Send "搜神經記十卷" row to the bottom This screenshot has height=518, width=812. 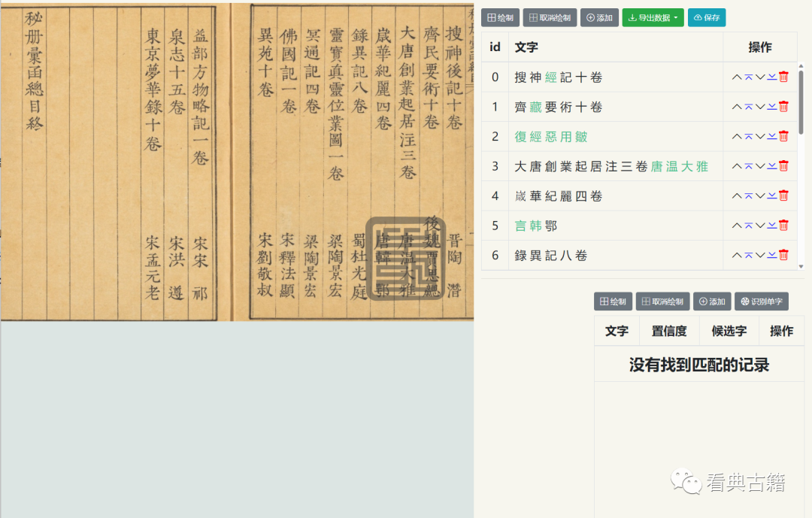pyautogui.click(x=768, y=76)
